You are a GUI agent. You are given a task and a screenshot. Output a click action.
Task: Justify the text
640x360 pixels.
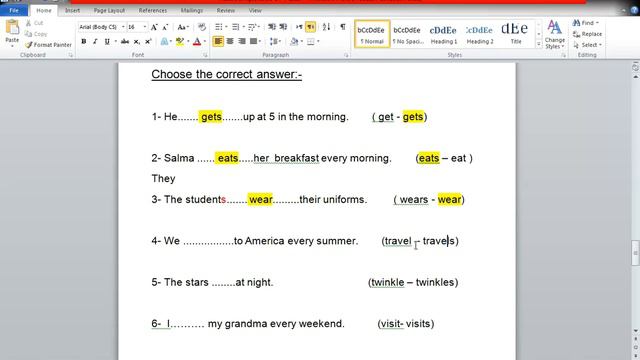point(253,41)
